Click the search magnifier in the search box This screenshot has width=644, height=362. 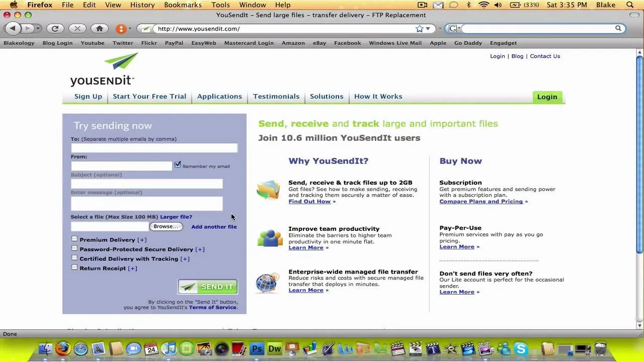[x=618, y=28]
